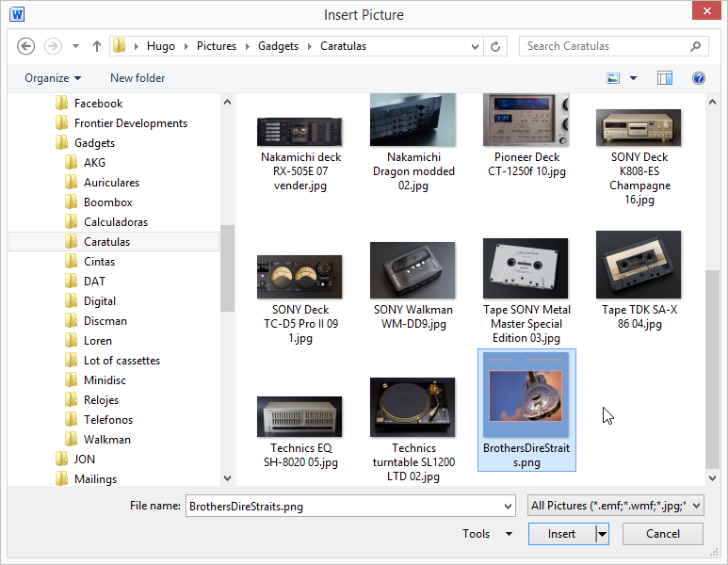Open the AKG folder

[94, 163]
